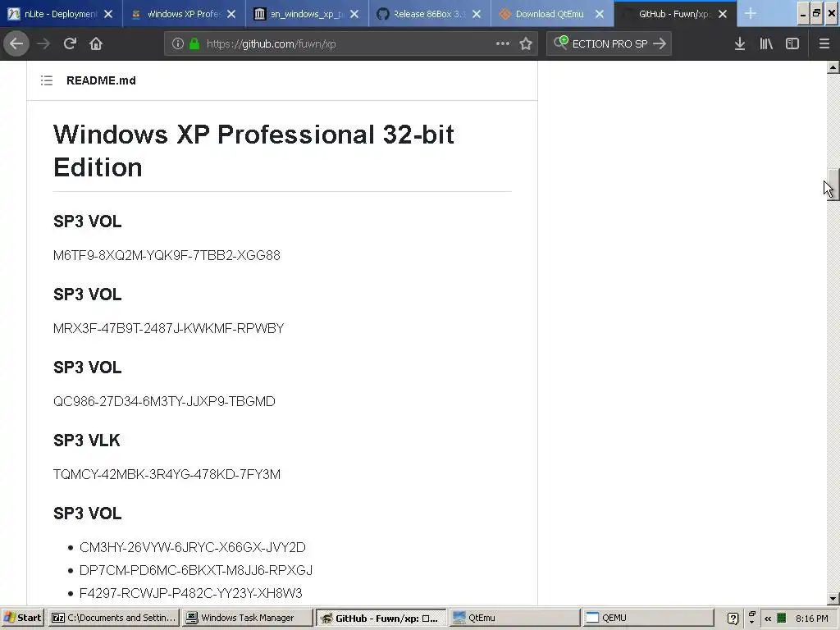
Task: Switch to Download QtEmu tab
Action: tap(552, 14)
